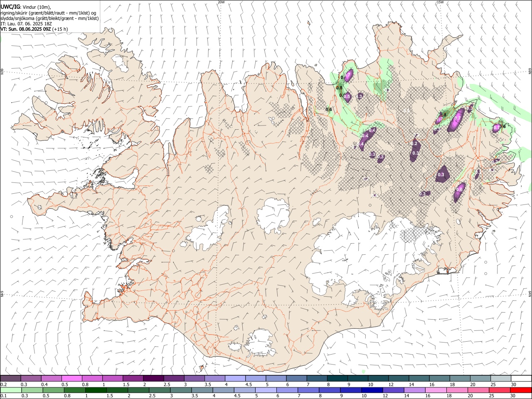Image resolution: width=532 pixels, height=399 pixels.
Task: Click the 0.5 snow value on the map
Action: 347,96
